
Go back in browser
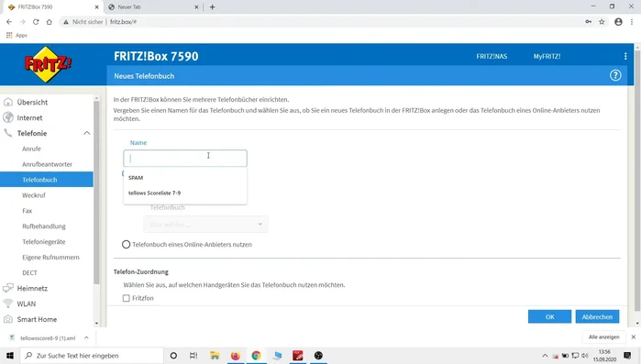tap(9, 22)
